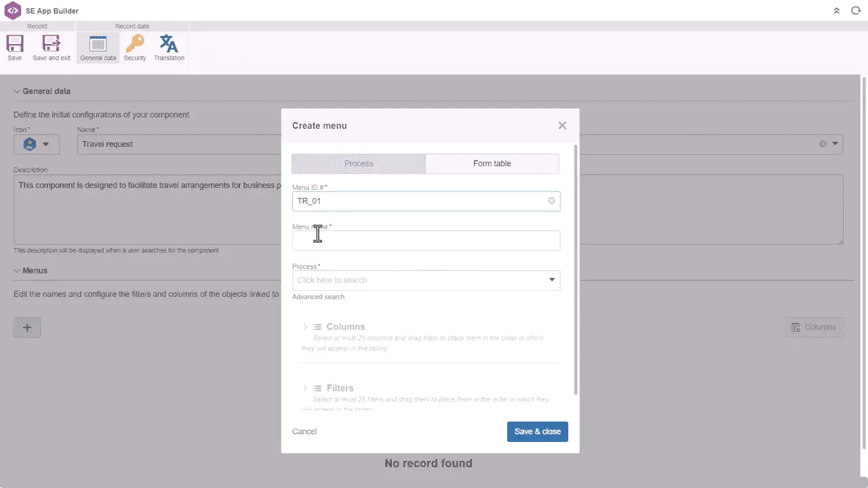Open the Icon picker dropdown

tap(37, 144)
